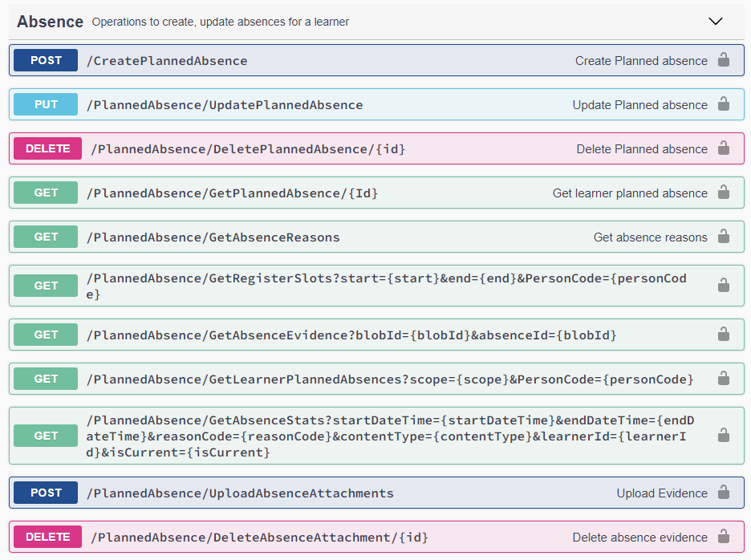Click 'Delete Planned absence' description text
This screenshot has height=560, width=751.
tap(642, 149)
